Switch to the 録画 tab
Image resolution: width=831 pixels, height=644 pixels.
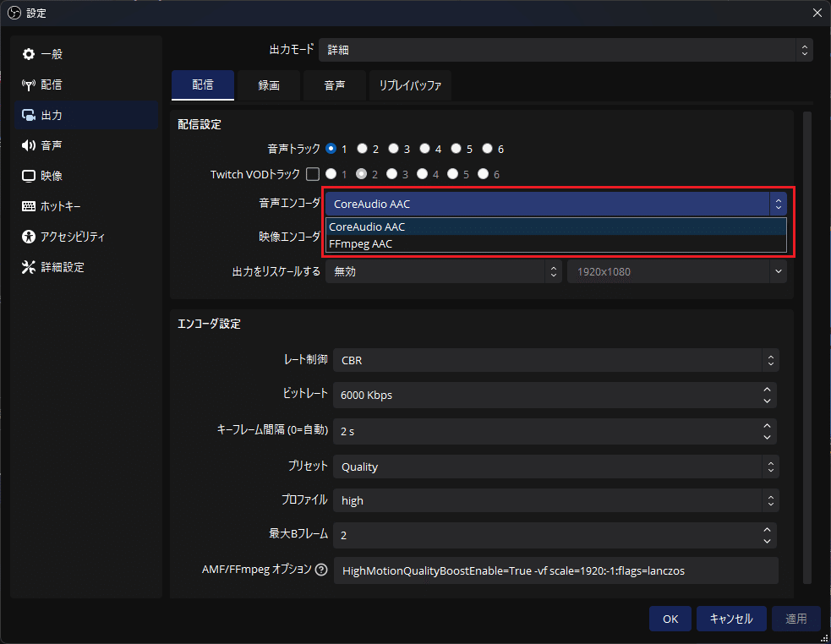pos(268,85)
